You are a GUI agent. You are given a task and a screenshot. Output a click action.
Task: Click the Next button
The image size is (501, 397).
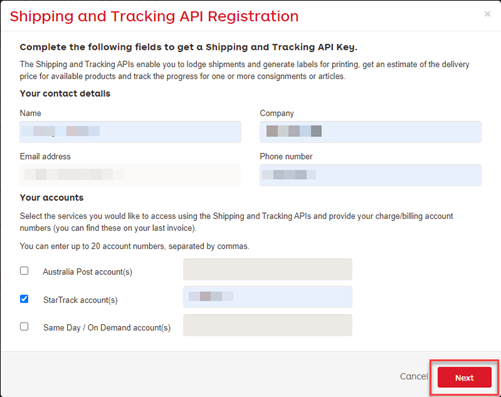point(464,377)
